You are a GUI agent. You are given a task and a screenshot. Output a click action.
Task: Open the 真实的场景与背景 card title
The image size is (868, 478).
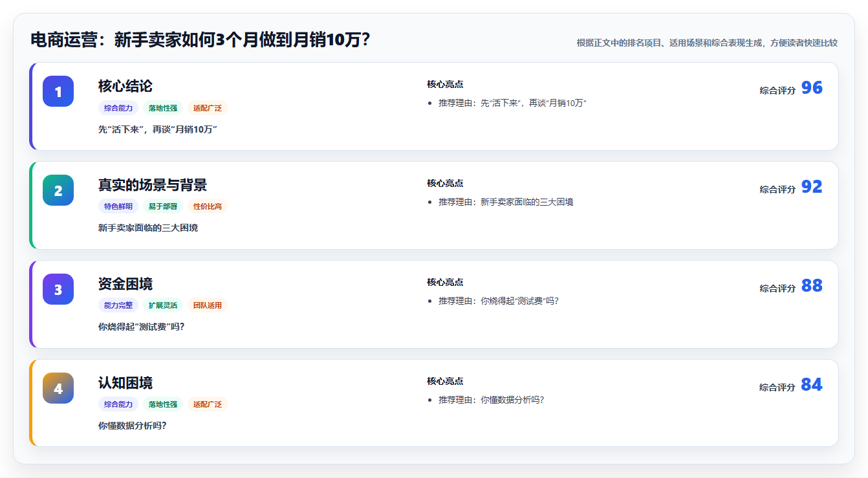pyautogui.click(x=153, y=185)
